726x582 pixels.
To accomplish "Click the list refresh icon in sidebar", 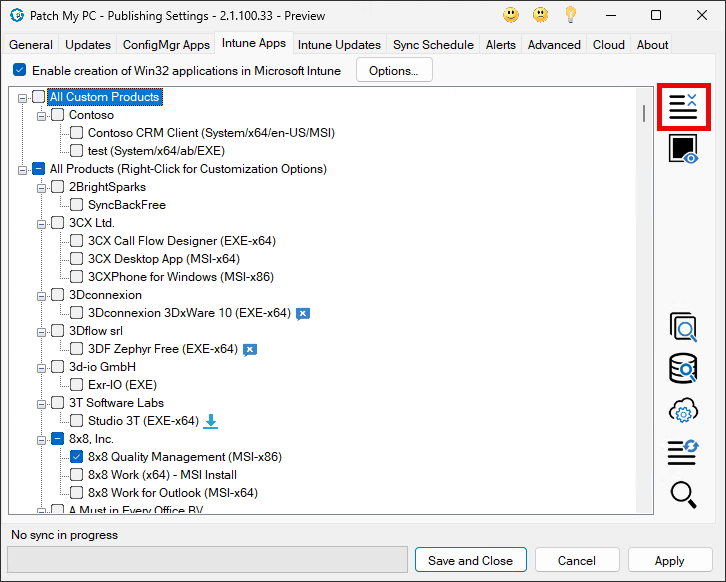I will (683, 452).
